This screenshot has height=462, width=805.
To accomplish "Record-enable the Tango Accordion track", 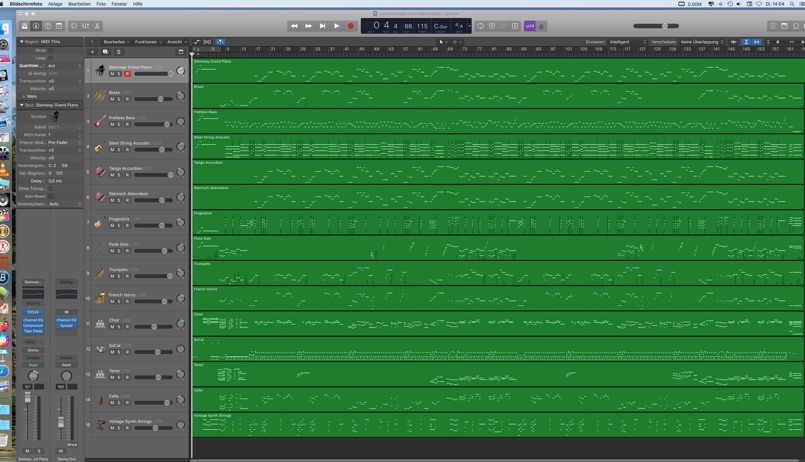I will click(127, 175).
